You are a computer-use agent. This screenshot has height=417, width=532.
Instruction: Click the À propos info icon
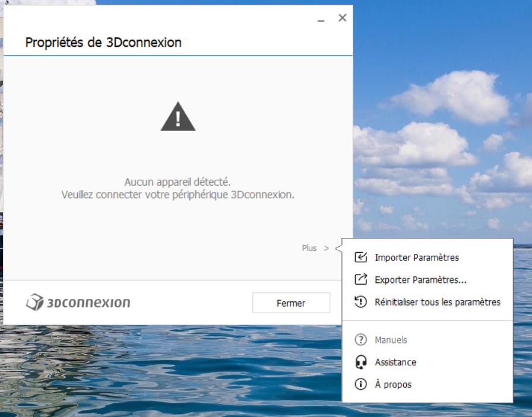[x=360, y=384]
